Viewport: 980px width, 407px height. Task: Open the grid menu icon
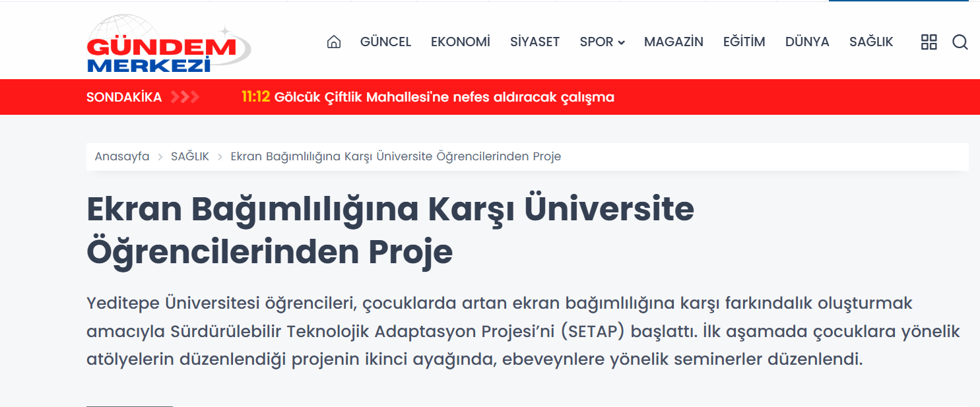(x=929, y=42)
